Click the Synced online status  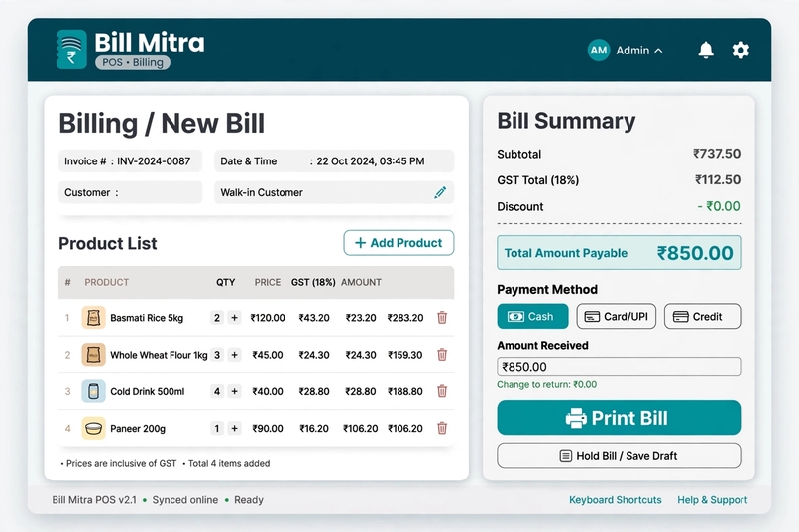pyautogui.click(x=185, y=500)
